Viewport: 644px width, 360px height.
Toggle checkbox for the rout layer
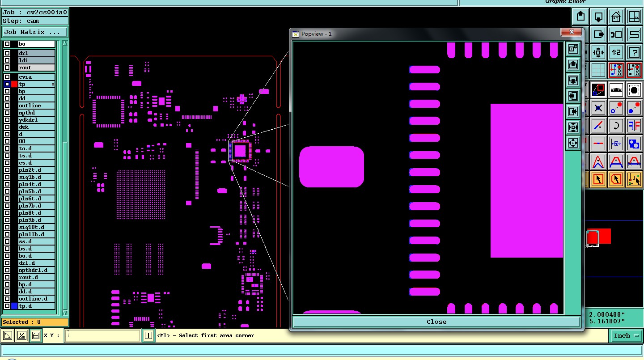coord(7,68)
